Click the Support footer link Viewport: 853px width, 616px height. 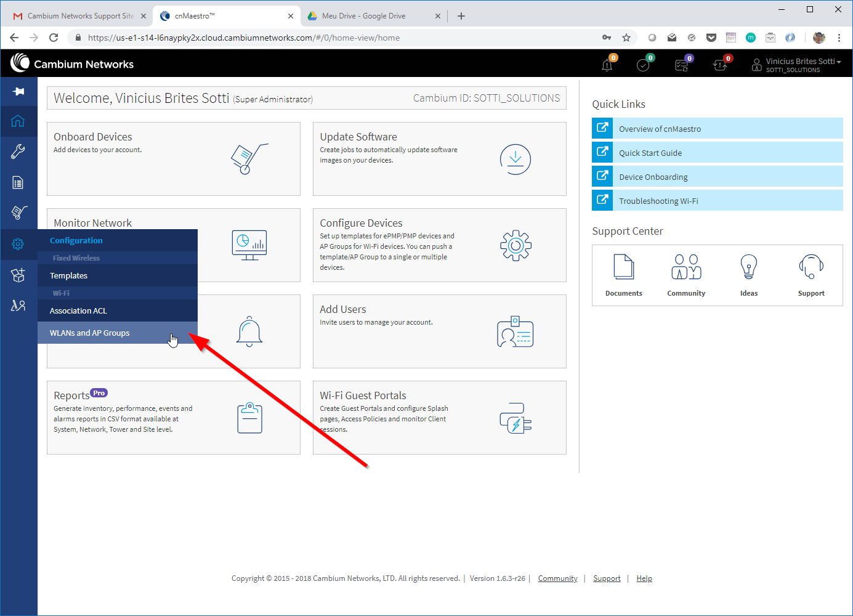[607, 578]
